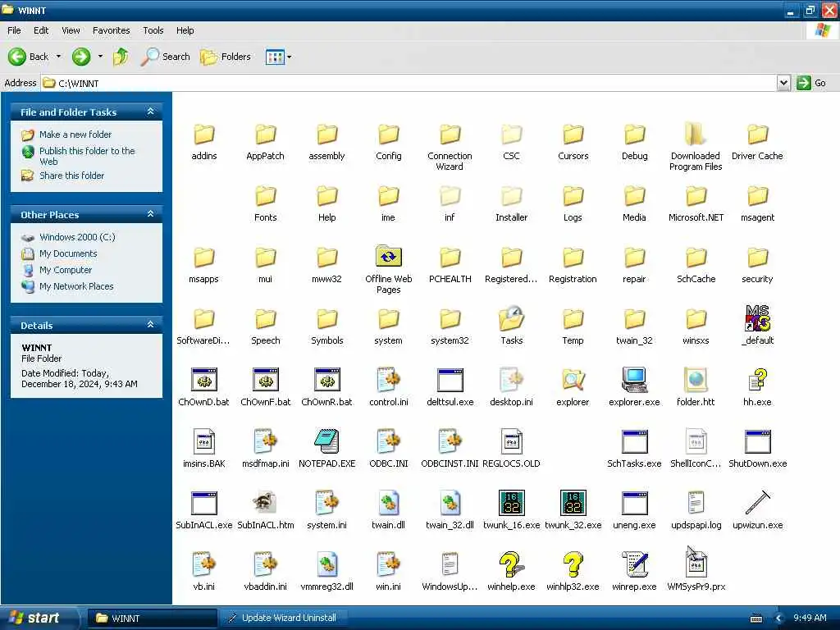Image resolution: width=840 pixels, height=630 pixels.
Task: Select the imsins.BAK file
Action: (x=203, y=441)
